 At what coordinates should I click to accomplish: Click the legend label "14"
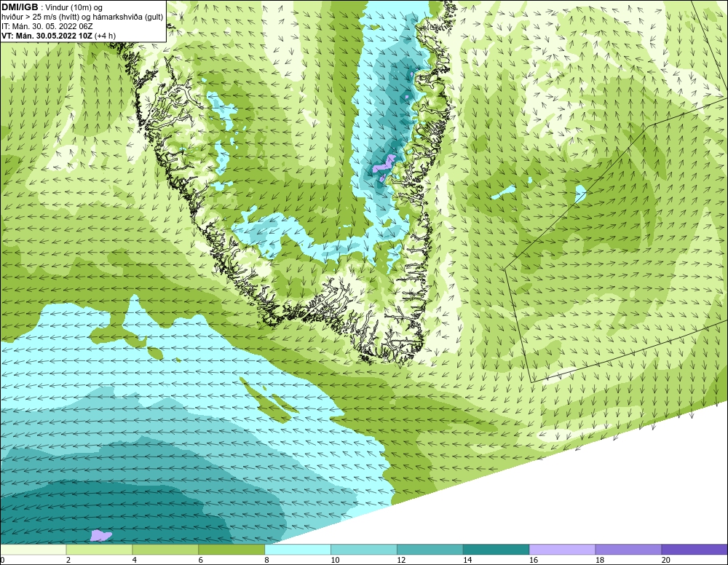(x=467, y=560)
